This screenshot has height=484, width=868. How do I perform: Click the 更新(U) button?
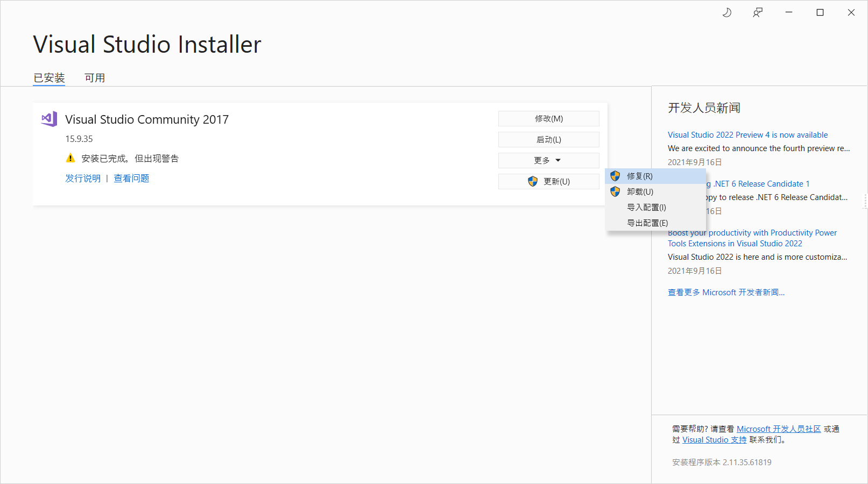[548, 181]
